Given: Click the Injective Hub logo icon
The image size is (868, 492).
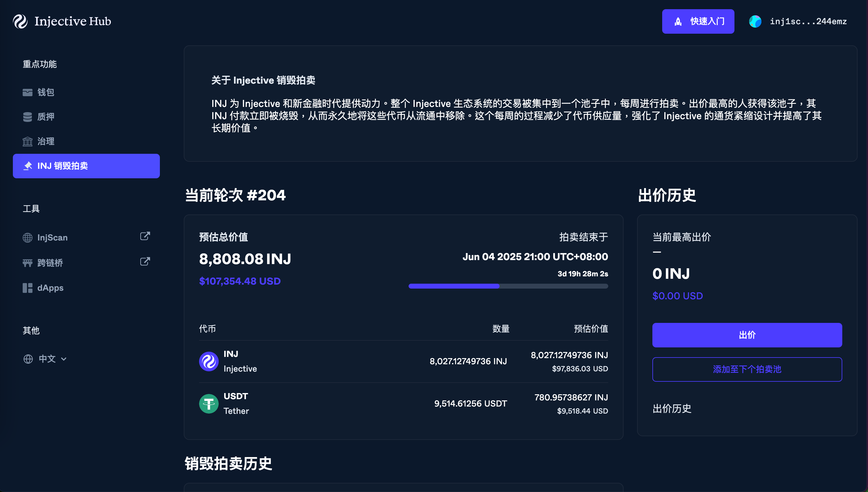Looking at the screenshot, I should (20, 21).
